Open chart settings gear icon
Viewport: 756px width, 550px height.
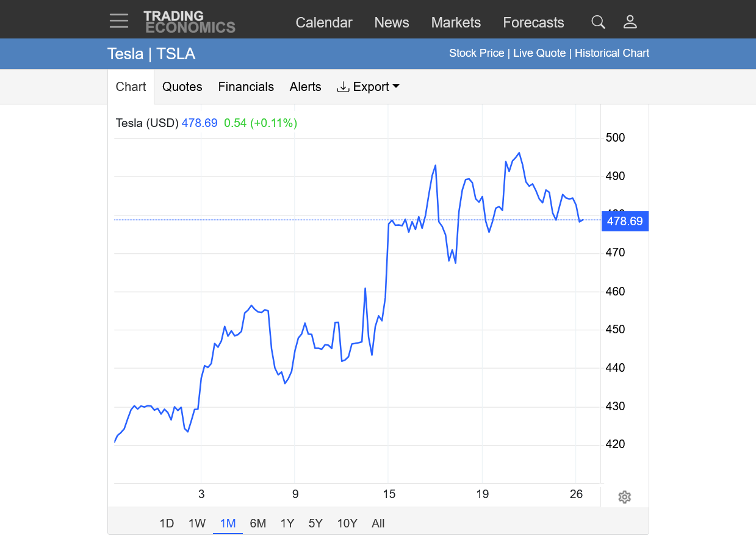[624, 497]
